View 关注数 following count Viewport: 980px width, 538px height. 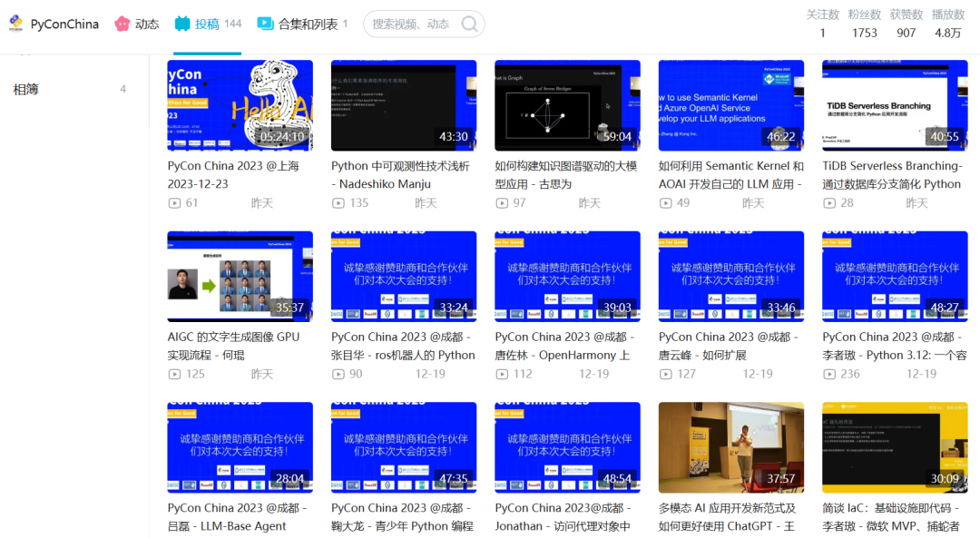coord(822,24)
